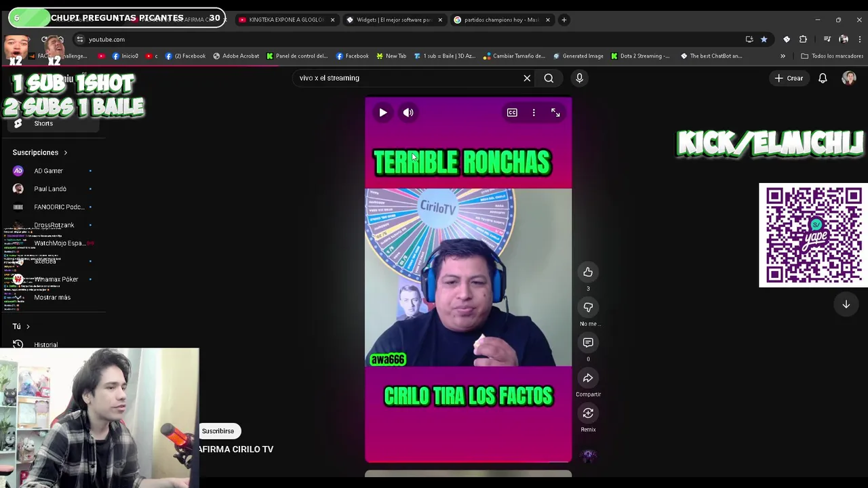The height and width of the screenshot is (488, 868).
Task: Open the Generated Image bookmark
Action: (578, 56)
